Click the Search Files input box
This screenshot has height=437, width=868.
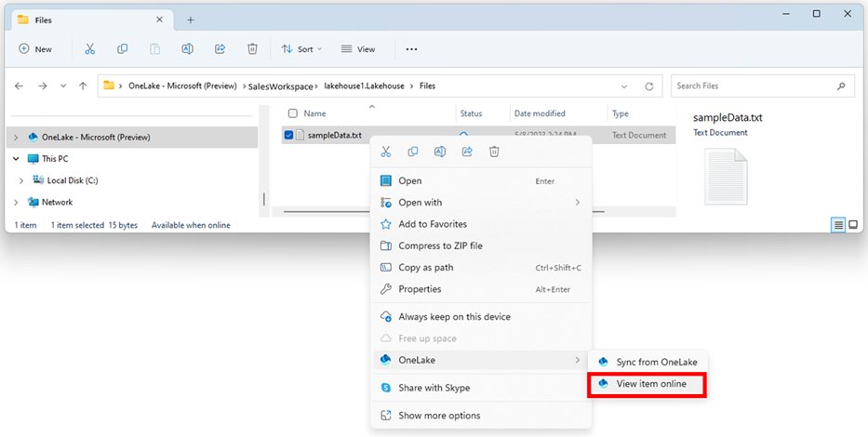764,86
